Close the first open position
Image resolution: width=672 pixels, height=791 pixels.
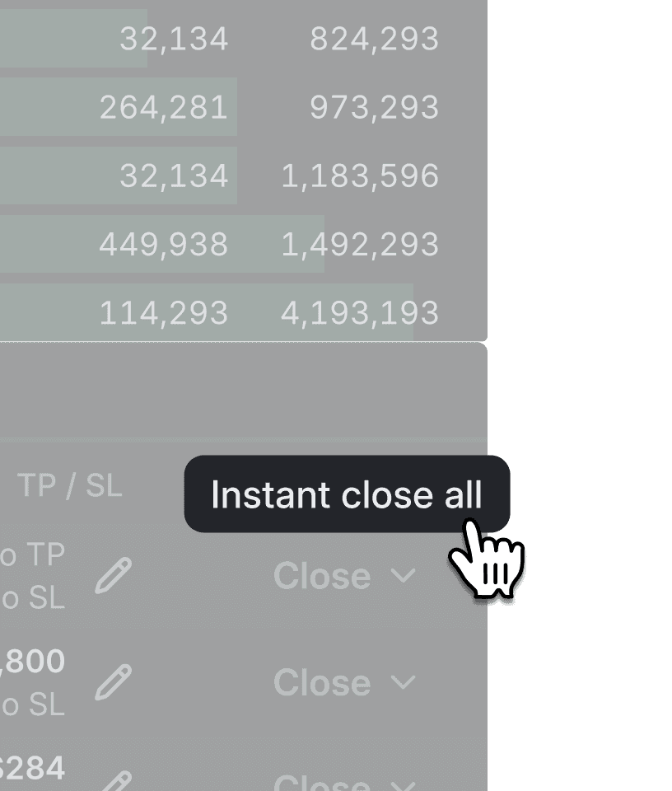click(x=323, y=576)
